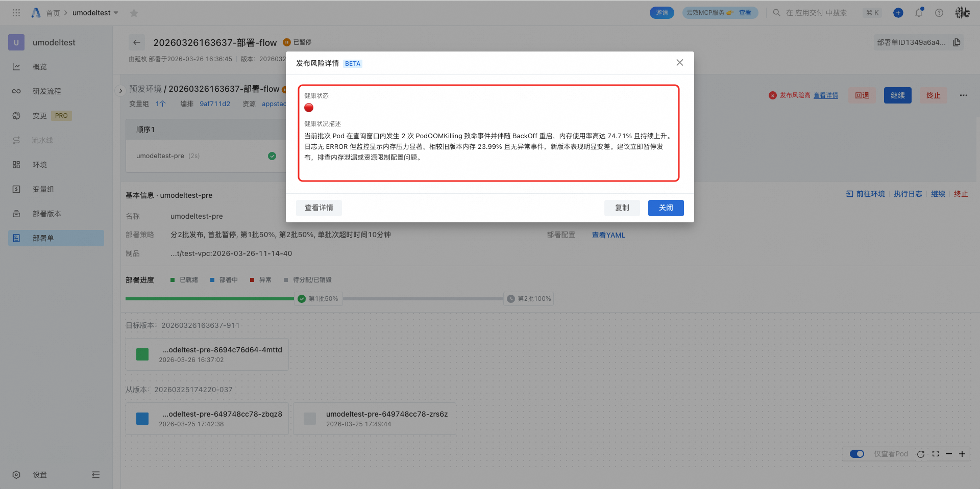Screen dimensions: 980x489
Task: Click the Alibaba Cloud DevOps logo
Action: 36,13
